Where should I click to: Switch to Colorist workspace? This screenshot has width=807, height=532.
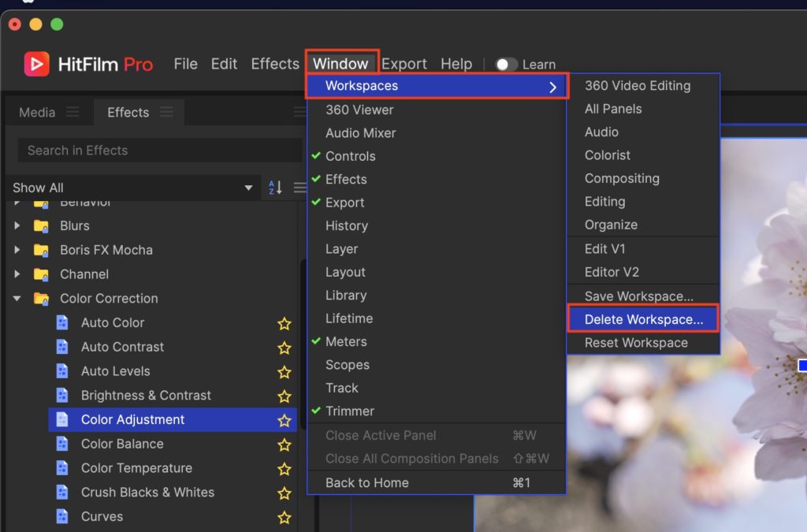[x=643, y=154]
